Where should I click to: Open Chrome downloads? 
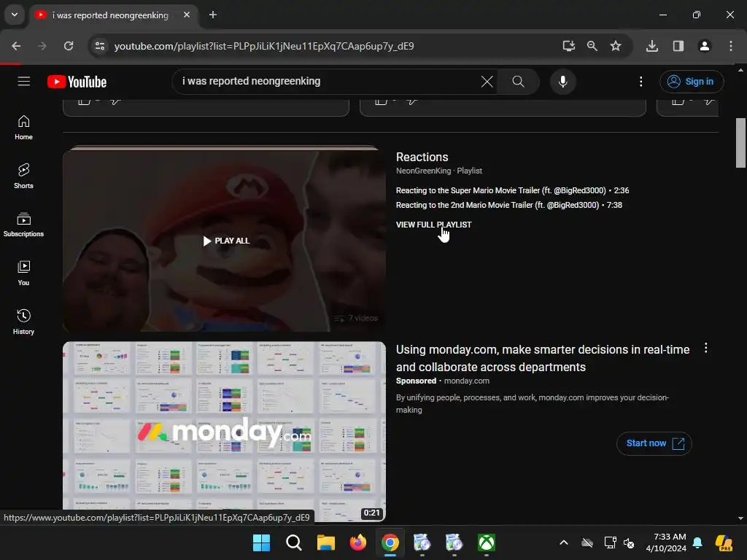click(652, 46)
